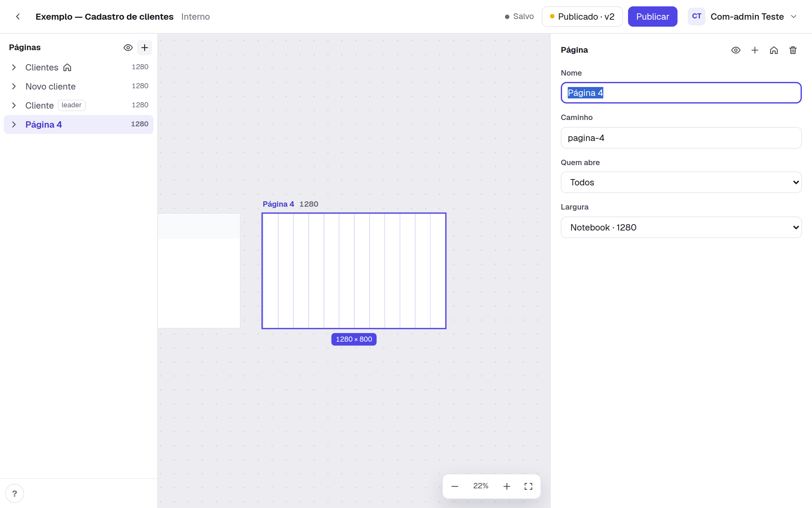Add a new page with the Páginas plus button
812x508 pixels.
145,48
